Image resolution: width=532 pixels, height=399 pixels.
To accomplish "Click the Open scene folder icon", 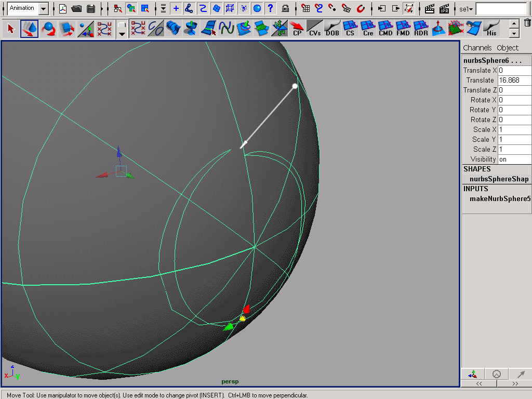I will click(77, 8).
